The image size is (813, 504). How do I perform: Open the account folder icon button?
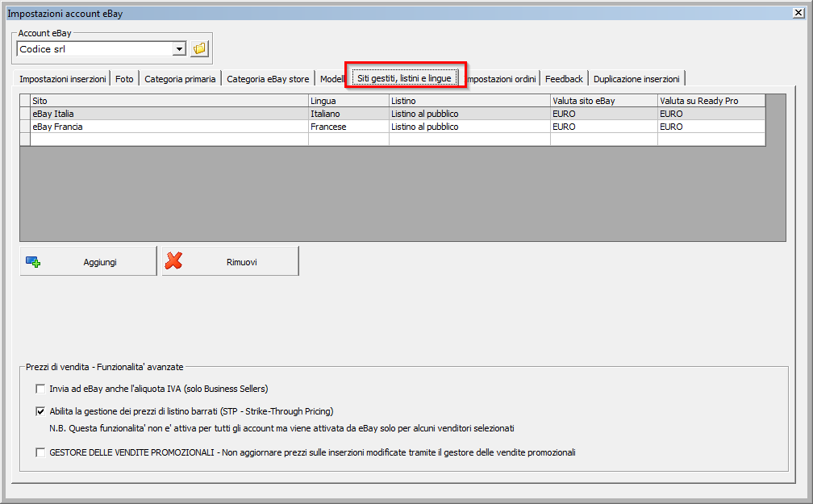(200, 48)
